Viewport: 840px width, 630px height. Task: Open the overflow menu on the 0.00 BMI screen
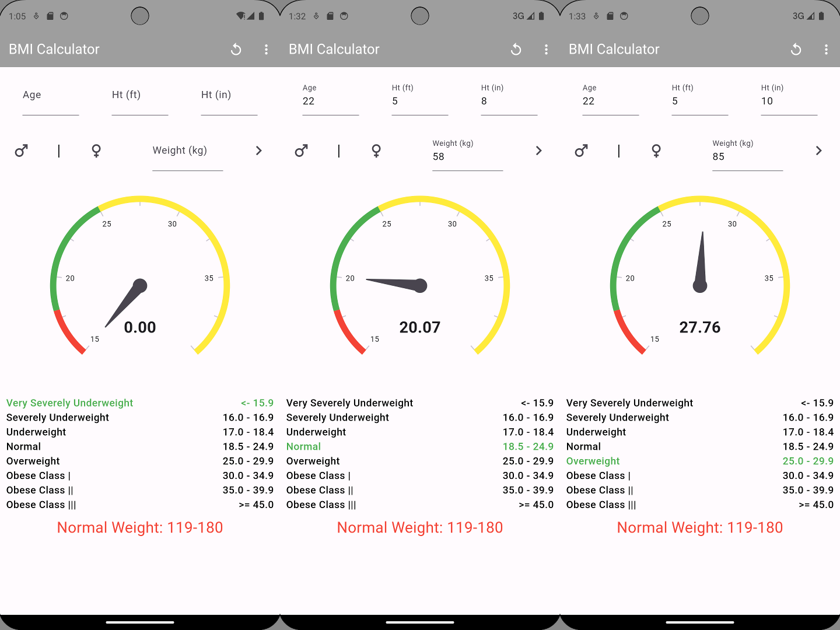(266, 50)
